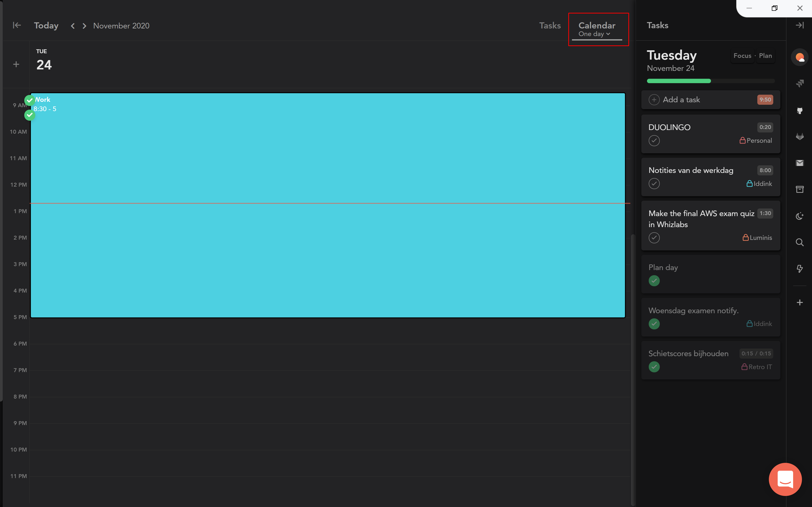Click the TUE 24 date header
The width and height of the screenshot is (812, 507).
[x=44, y=60]
